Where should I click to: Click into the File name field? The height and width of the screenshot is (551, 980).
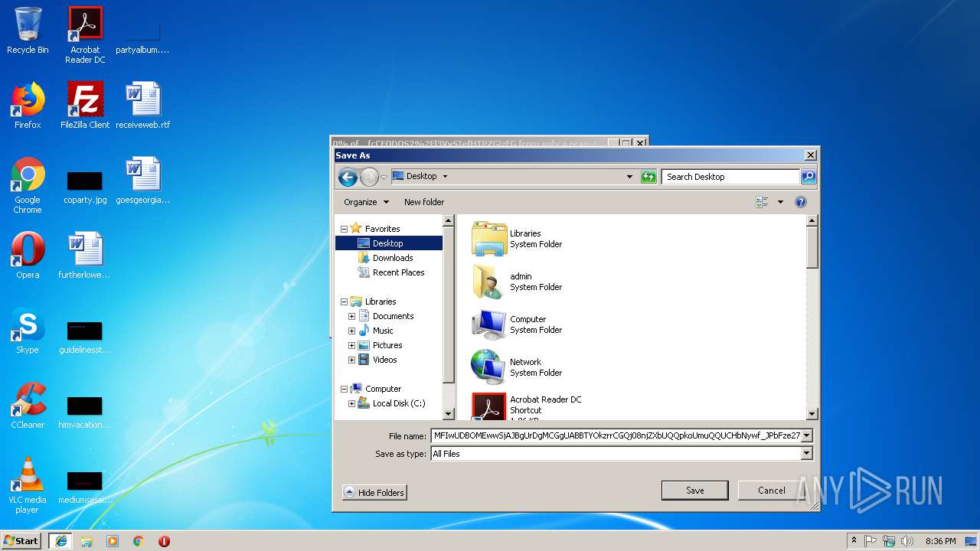[616, 436]
